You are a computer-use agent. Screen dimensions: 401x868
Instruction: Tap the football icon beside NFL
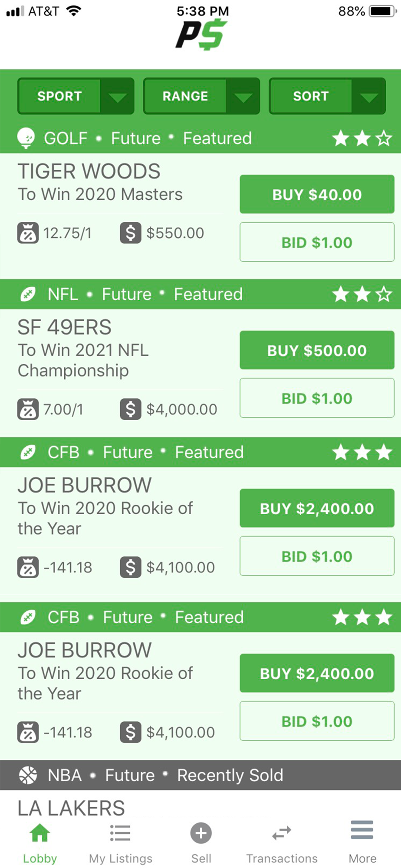28,294
